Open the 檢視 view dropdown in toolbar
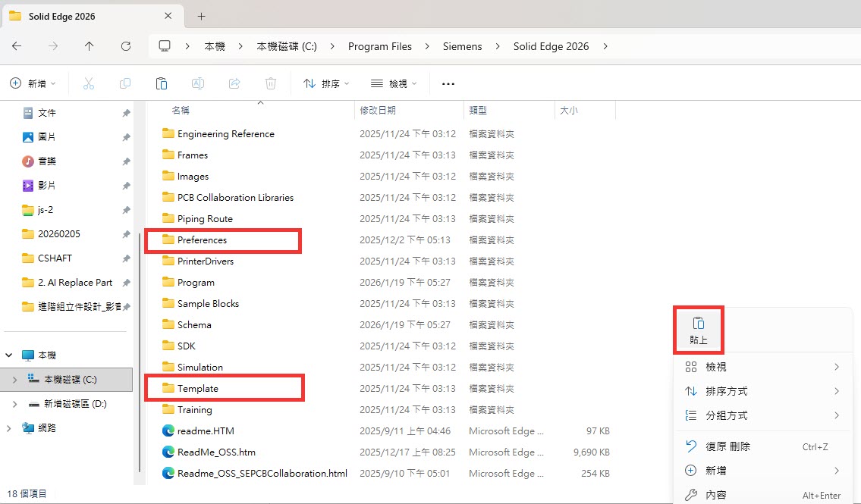The image size is (861, 504). [393, 83]
